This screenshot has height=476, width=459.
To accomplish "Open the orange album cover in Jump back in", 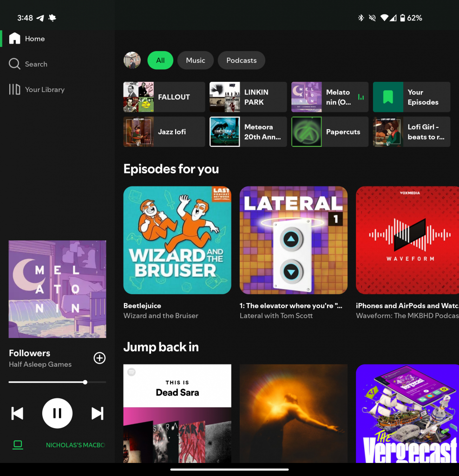I will [x=293, y=413].
